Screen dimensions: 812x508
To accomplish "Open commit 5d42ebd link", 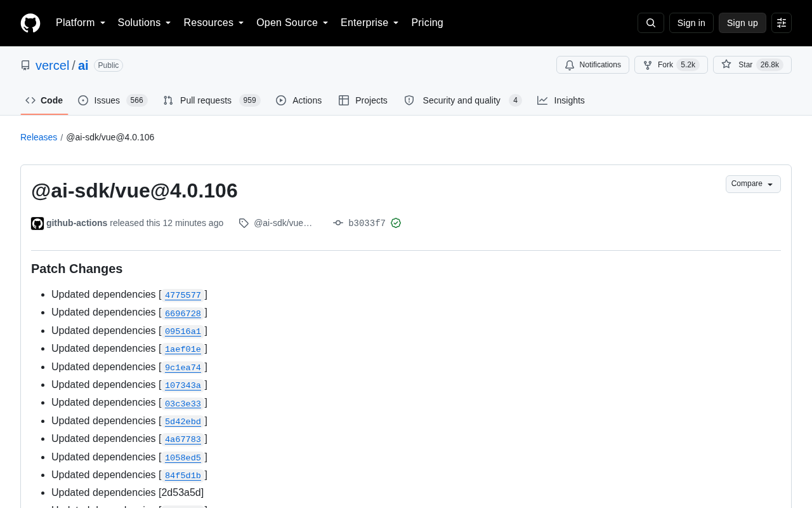I will [183, 422].
